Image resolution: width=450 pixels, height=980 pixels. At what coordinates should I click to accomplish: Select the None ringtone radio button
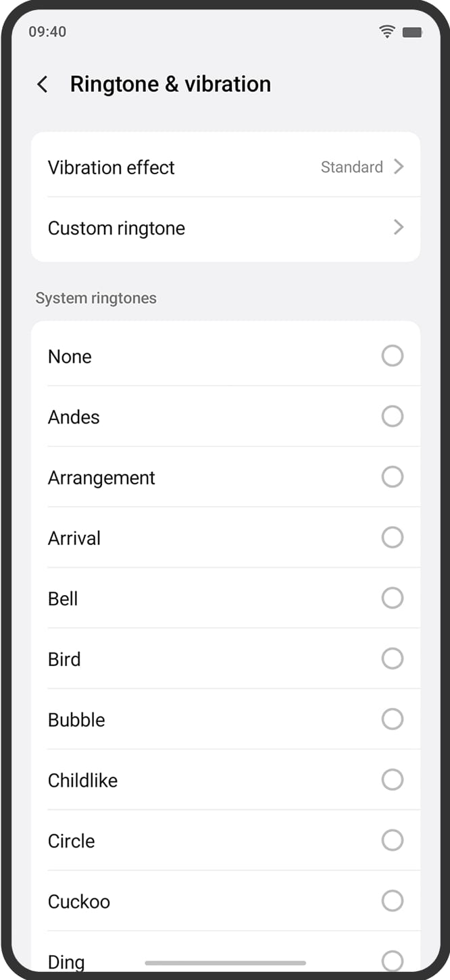pos(393,356)
